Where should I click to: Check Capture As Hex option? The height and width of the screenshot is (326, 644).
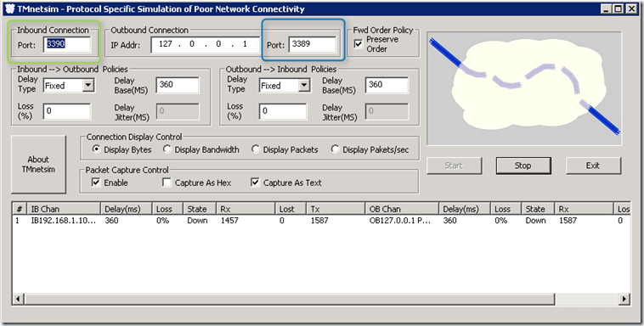click(x=167, y=183)
